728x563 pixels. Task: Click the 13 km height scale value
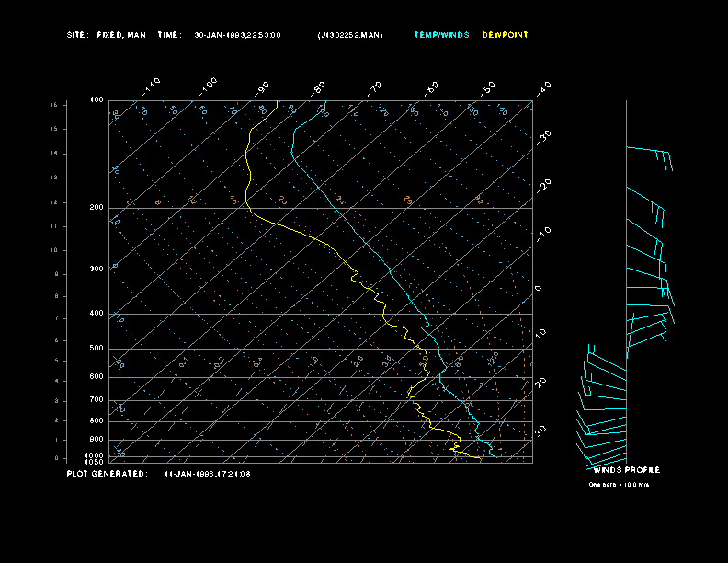point(54,178)
